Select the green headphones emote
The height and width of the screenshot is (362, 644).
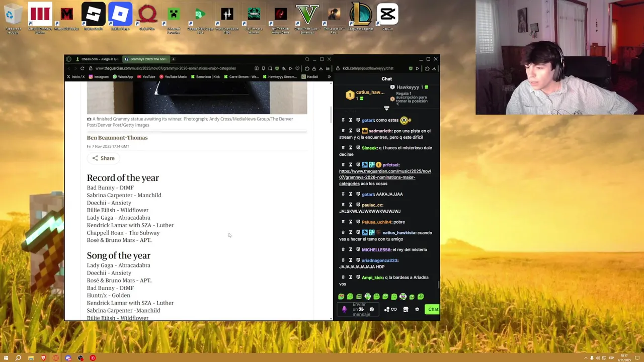tap(367, 297)
